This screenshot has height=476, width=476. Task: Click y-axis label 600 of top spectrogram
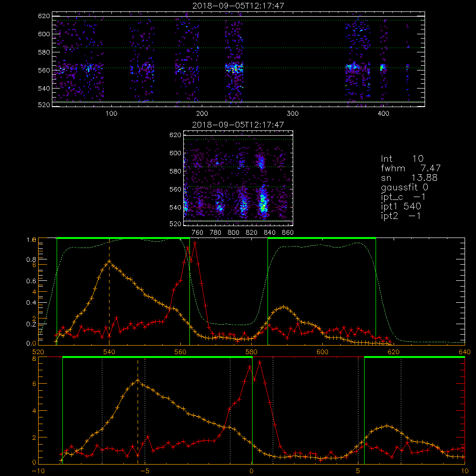coord(44,34)
